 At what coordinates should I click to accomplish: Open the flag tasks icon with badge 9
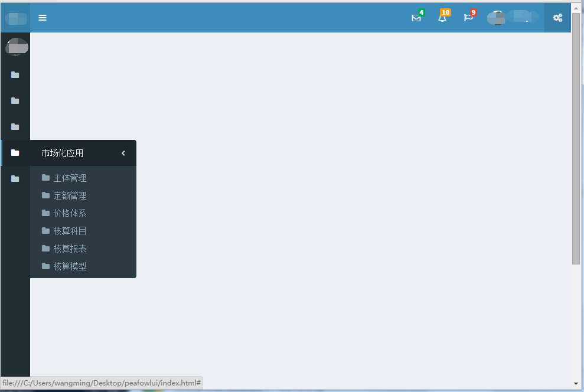pos(468,18)
